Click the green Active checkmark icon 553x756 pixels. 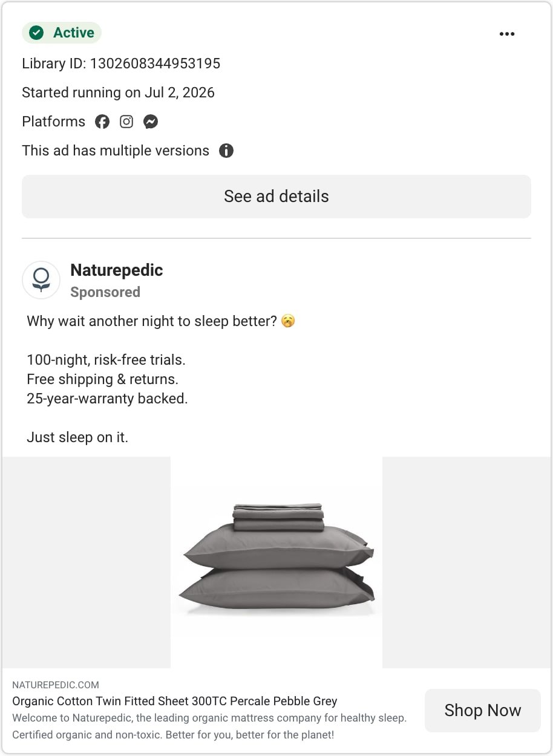[x=37, y=33]
